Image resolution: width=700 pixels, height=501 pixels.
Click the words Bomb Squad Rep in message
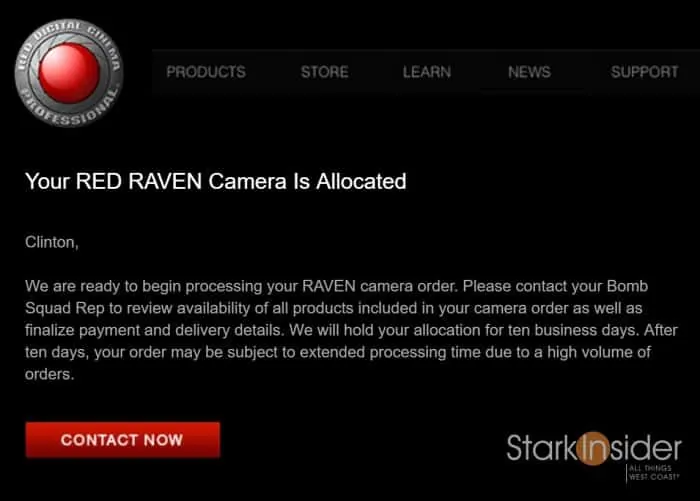pyautogui.click(x=337, y=297)
